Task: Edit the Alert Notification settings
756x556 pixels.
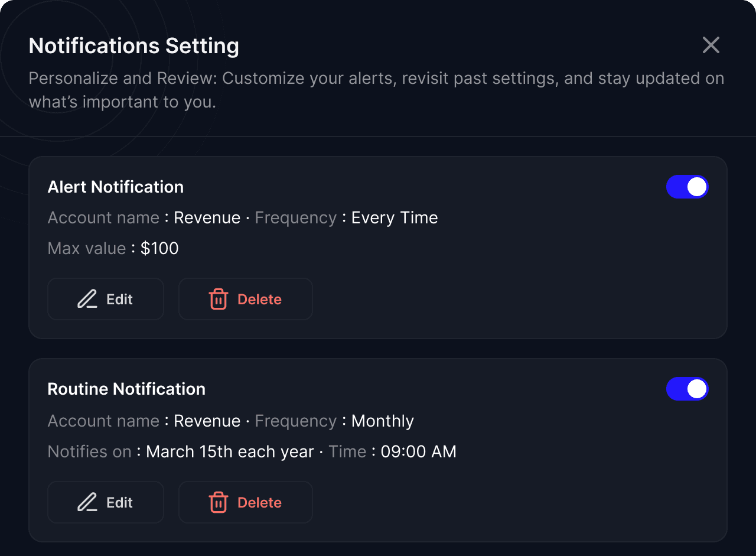Action: click(x=106, y=299)
